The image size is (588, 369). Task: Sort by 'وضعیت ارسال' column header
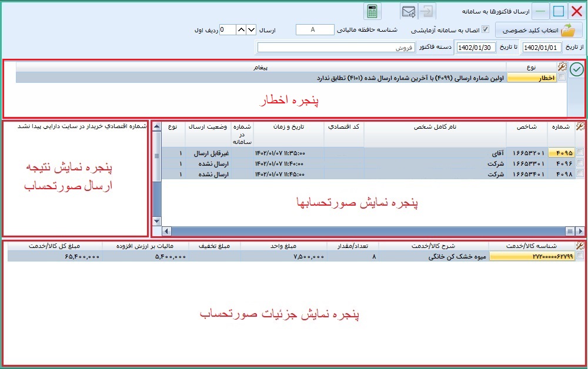pyautogui.click(x=208, y=126)
